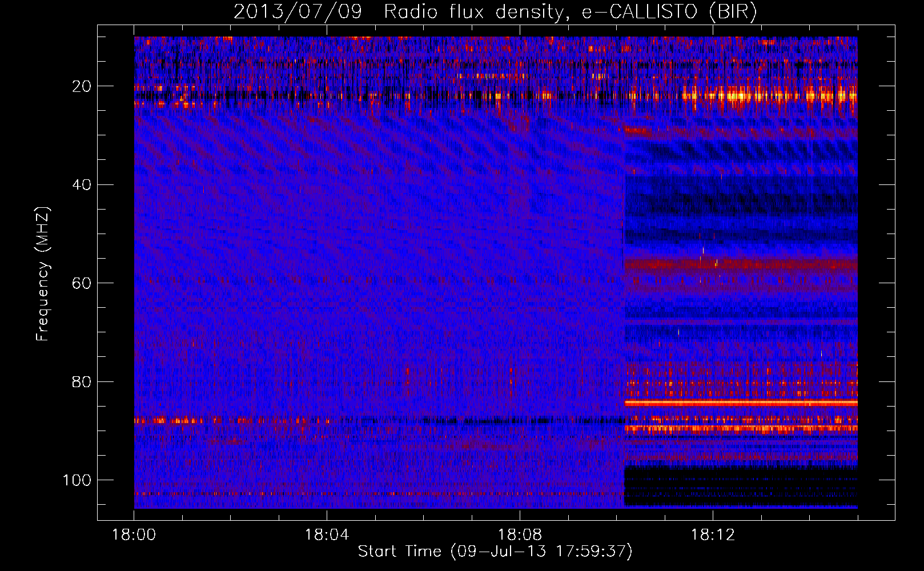
Task: Select the 18:12 time tick label
Action: [x=713, y=535]
